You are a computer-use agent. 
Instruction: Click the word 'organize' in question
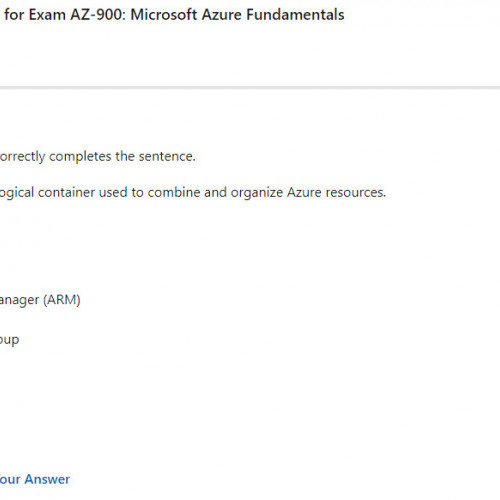[x=257, y=193]
